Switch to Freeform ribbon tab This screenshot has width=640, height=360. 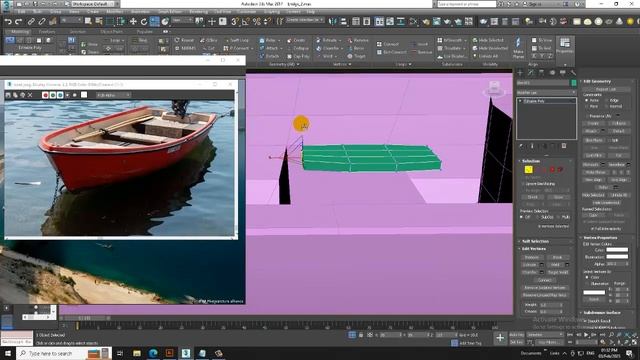(x=47, y=31)
